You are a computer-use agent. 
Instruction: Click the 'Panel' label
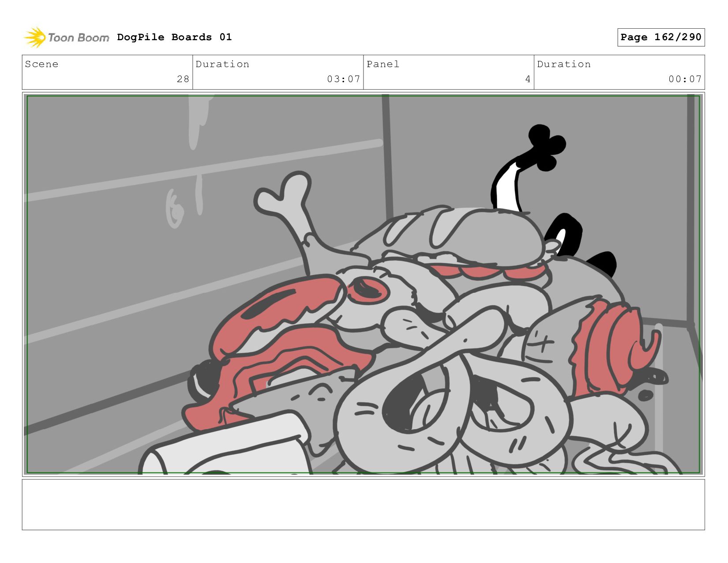pos(383,64)
